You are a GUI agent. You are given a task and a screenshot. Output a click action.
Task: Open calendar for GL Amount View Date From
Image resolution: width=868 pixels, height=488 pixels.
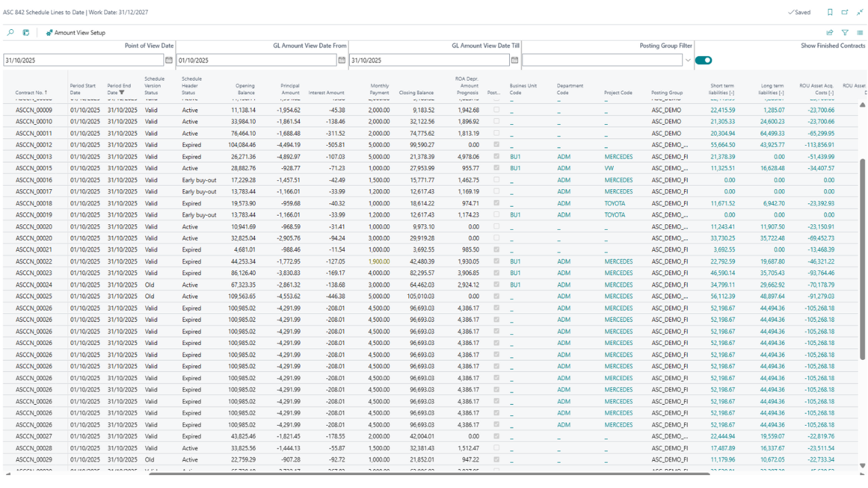point(342,60)
